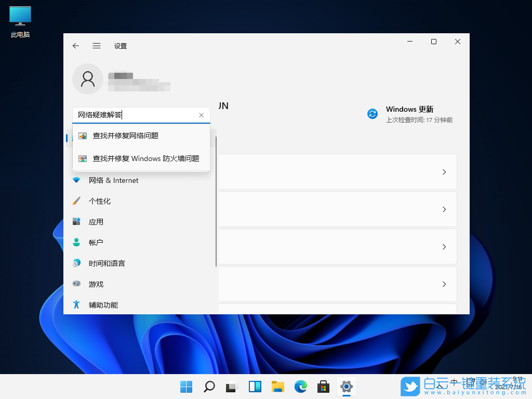Open the Start menu

[x=186, y=387]
